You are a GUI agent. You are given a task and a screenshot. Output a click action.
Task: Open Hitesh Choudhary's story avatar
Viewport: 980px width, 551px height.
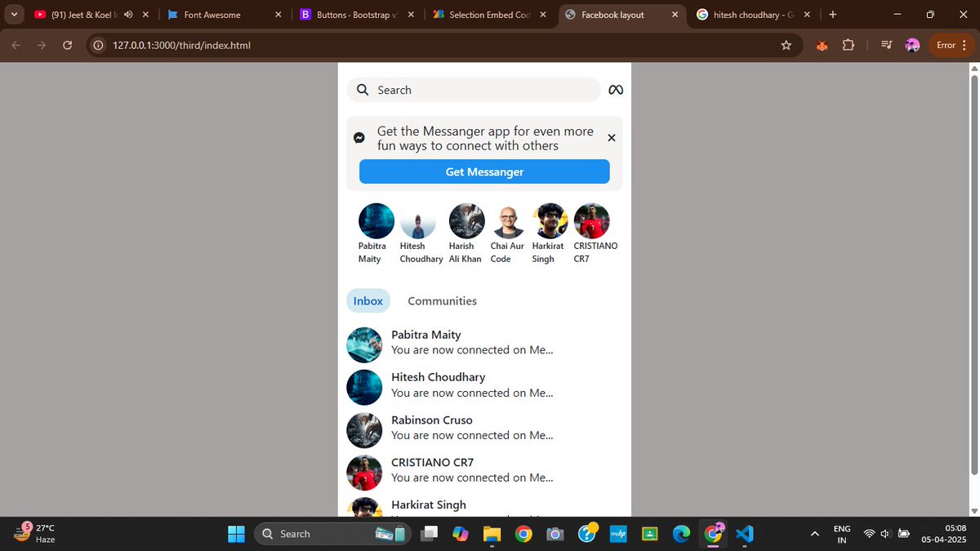point(418,220)
